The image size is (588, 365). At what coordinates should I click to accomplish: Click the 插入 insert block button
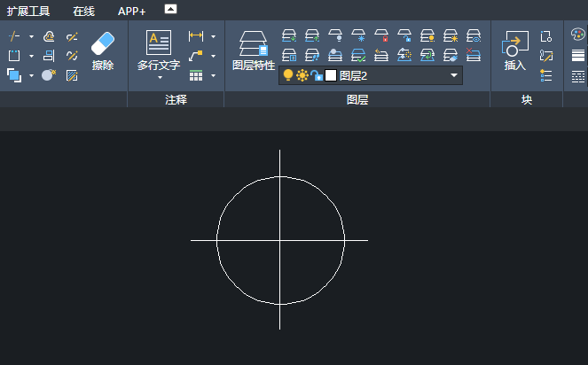[515, 51]
